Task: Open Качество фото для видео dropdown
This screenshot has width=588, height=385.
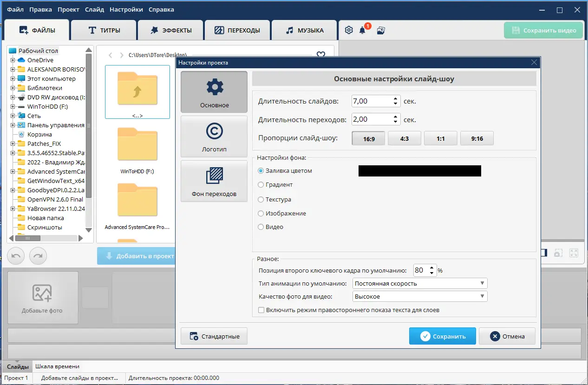Action: pos(419,296)
